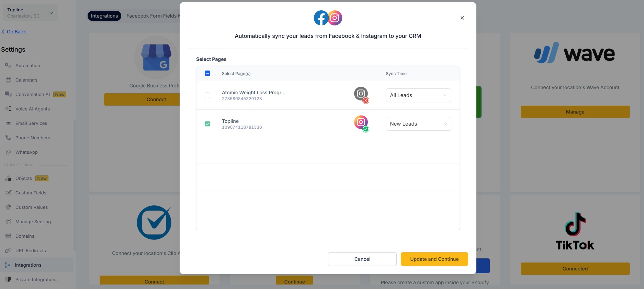Check the Atomic Weight Loss page checkbox
Screen dimensions: 644x289
[x=207, y=95]
